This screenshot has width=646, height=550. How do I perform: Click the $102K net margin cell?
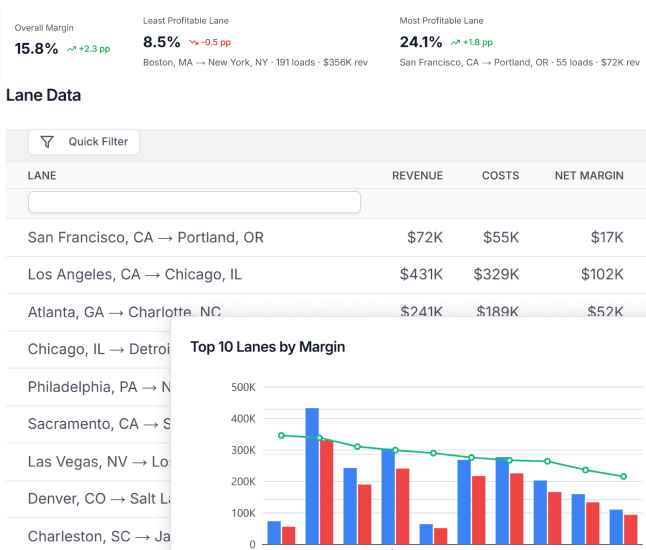(602, 275)
